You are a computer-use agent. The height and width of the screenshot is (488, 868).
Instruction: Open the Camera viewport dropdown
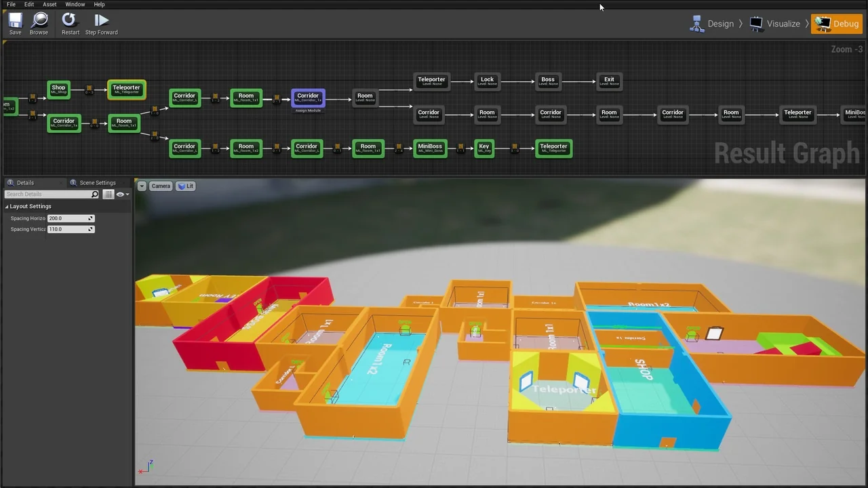(161, 186)
